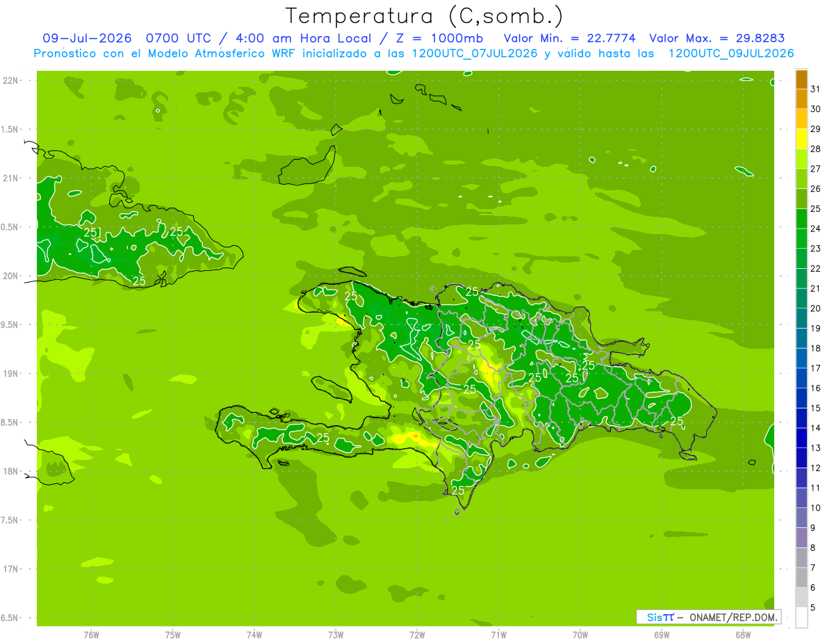
Task: Click the "1.5N" latitude label
Action: [x=10, y=129]
